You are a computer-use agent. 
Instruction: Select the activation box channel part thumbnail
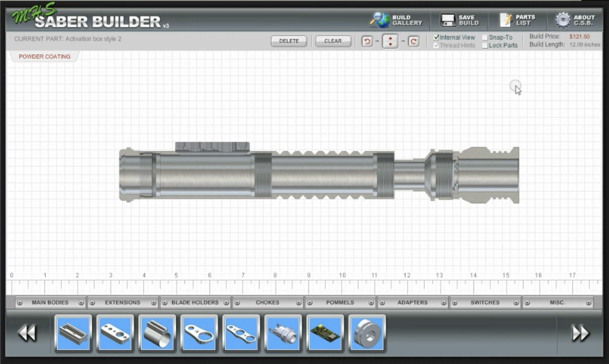73,333
